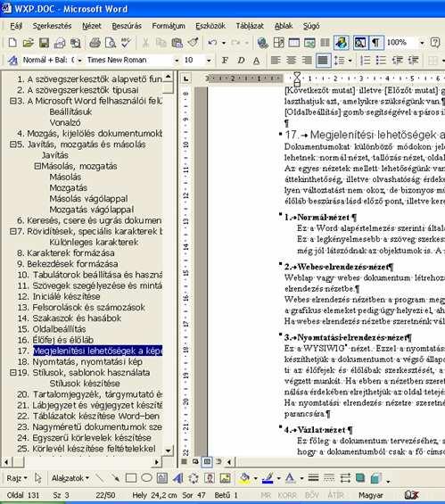445x504 pixels.
Task: Apply font color on drawing toolbar
Action: [x=290, y=478]
